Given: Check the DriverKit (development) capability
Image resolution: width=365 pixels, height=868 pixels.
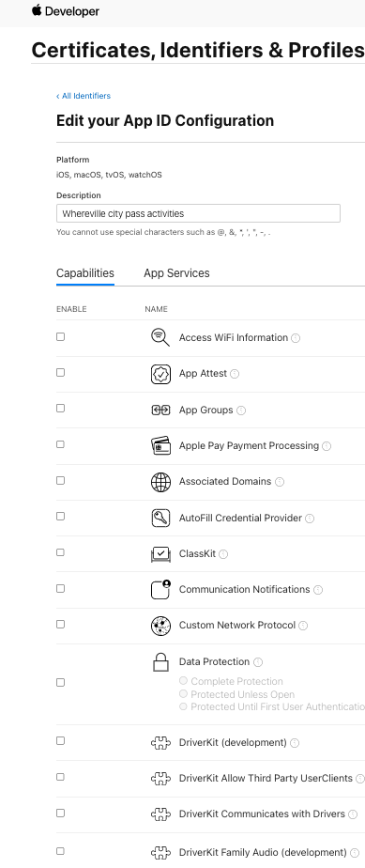Looking at the screenshot, I should coord(60,740).
